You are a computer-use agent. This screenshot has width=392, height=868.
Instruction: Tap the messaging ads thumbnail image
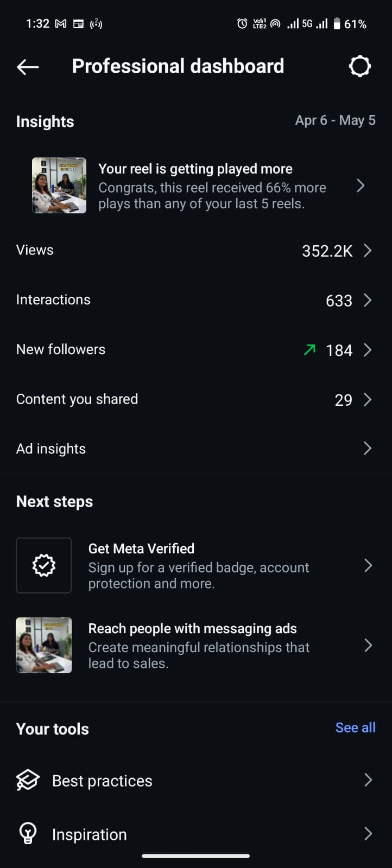(x=44, y=645)
